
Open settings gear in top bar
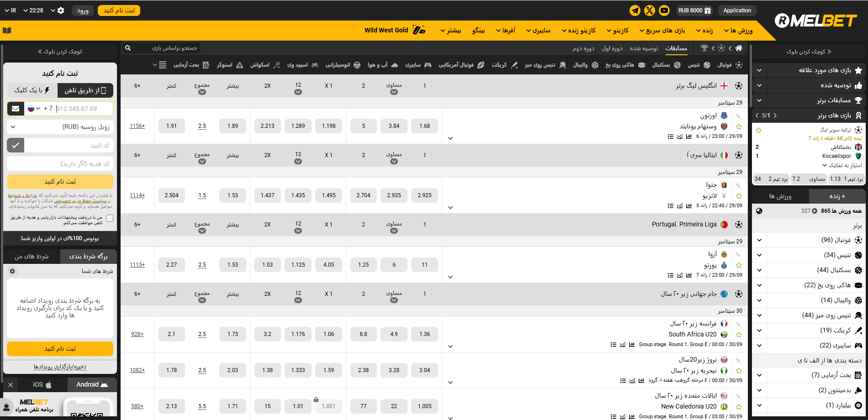coord(61,10)
